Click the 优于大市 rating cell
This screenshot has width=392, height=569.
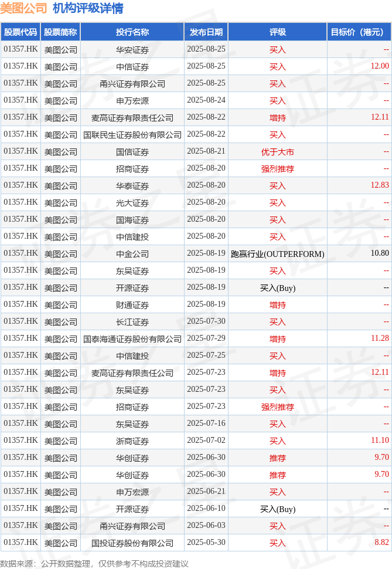tap(277, 152)
